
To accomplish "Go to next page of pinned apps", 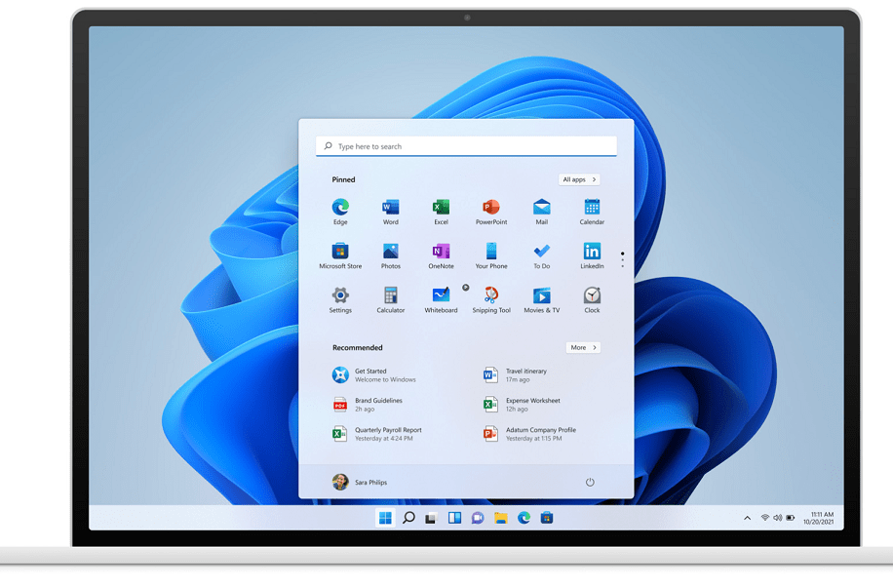I will pyautogui.click(x=622, y=265).
